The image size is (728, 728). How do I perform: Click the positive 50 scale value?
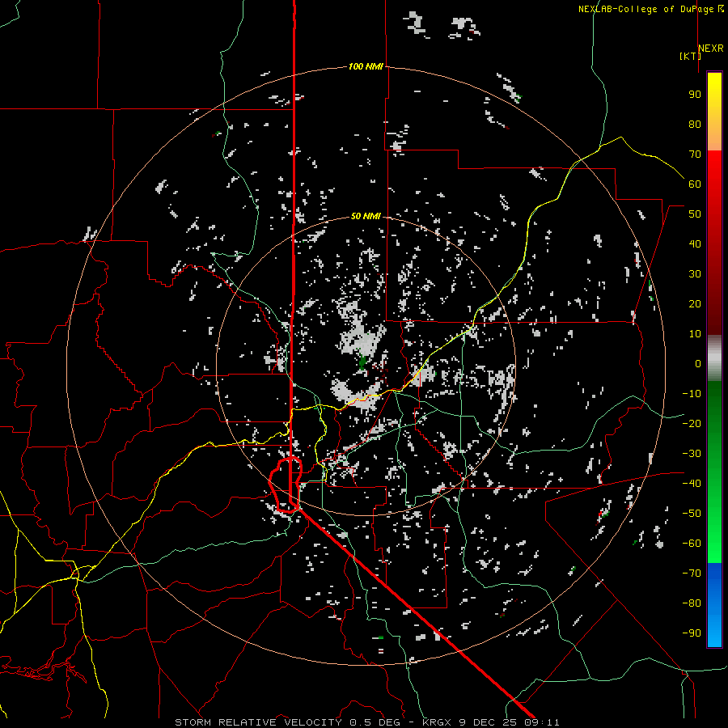695,214
